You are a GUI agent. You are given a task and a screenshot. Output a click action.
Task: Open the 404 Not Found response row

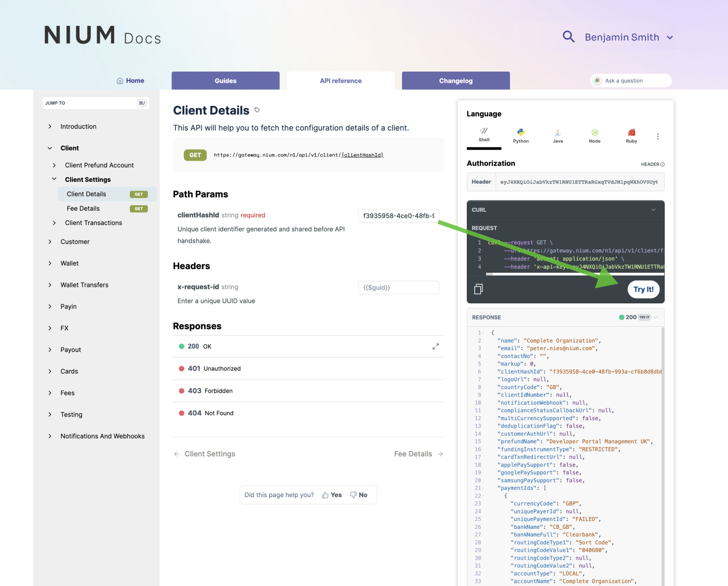pos(308,414)
